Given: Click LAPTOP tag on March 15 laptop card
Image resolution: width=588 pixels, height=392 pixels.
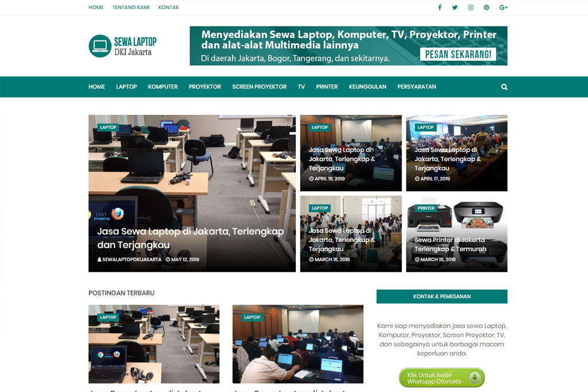Looking at the screenshot, I should [320, 208].
